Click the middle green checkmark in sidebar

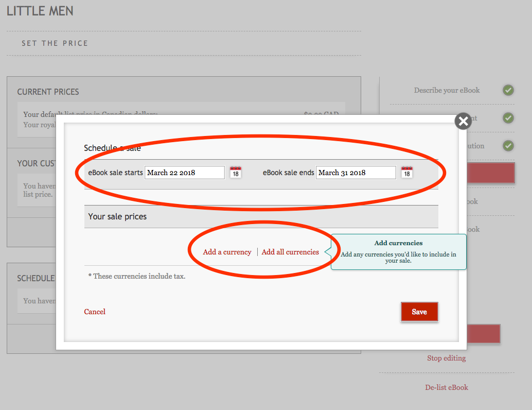tap(508, 118)
